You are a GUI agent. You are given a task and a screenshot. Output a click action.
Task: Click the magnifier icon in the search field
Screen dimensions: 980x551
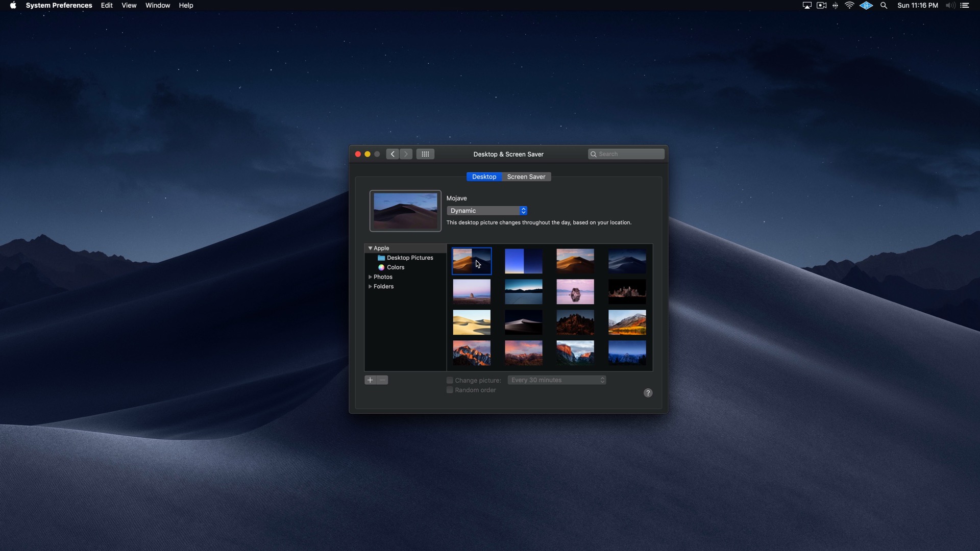click(593, 154)
